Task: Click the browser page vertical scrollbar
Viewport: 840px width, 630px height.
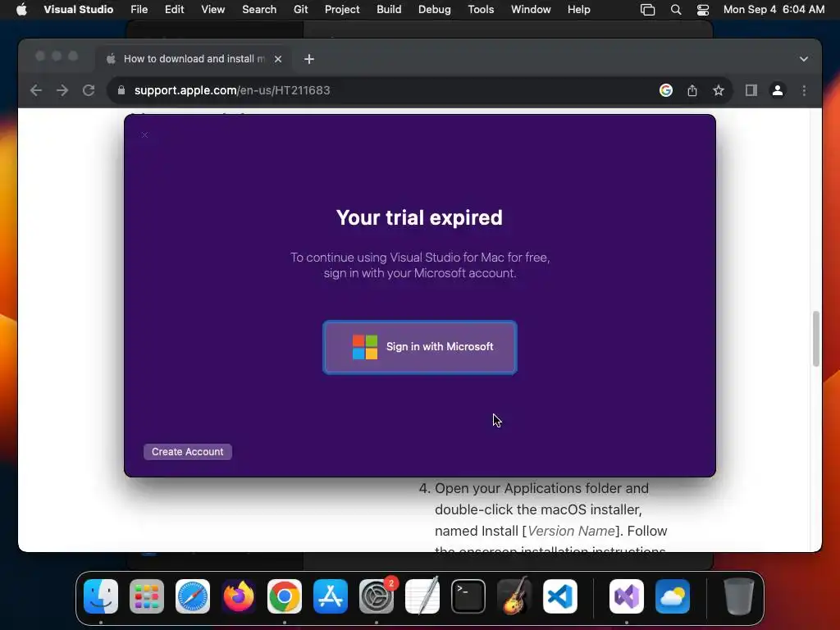Action: [x=816, y=339]
